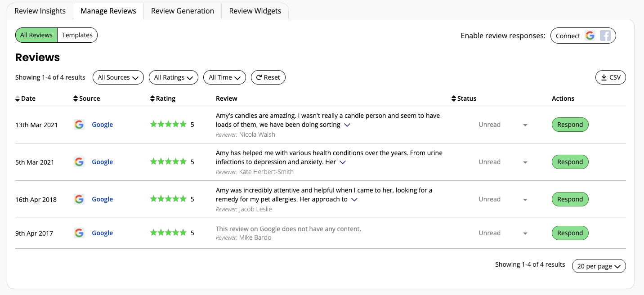Sort reviews by Date column arrows

pyautogui.click(x=18, y=98)
